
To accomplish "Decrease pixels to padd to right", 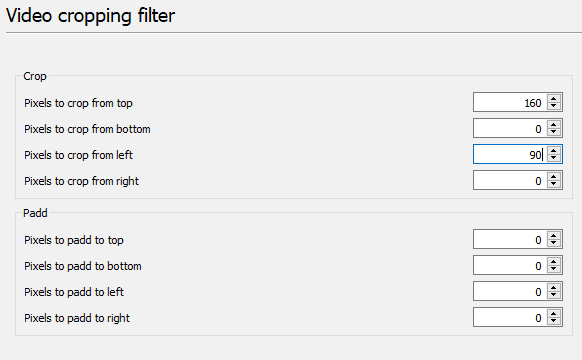I will pos(553,321).
